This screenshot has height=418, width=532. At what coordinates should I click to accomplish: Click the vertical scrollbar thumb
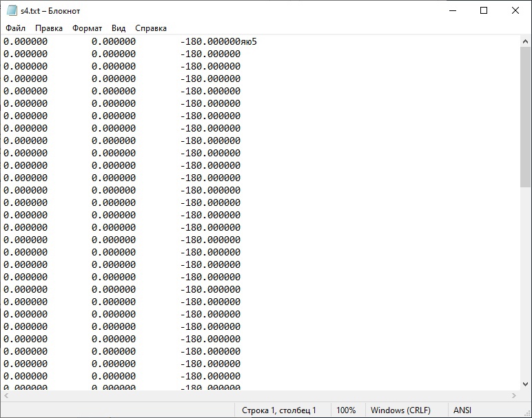coord(525,117)
